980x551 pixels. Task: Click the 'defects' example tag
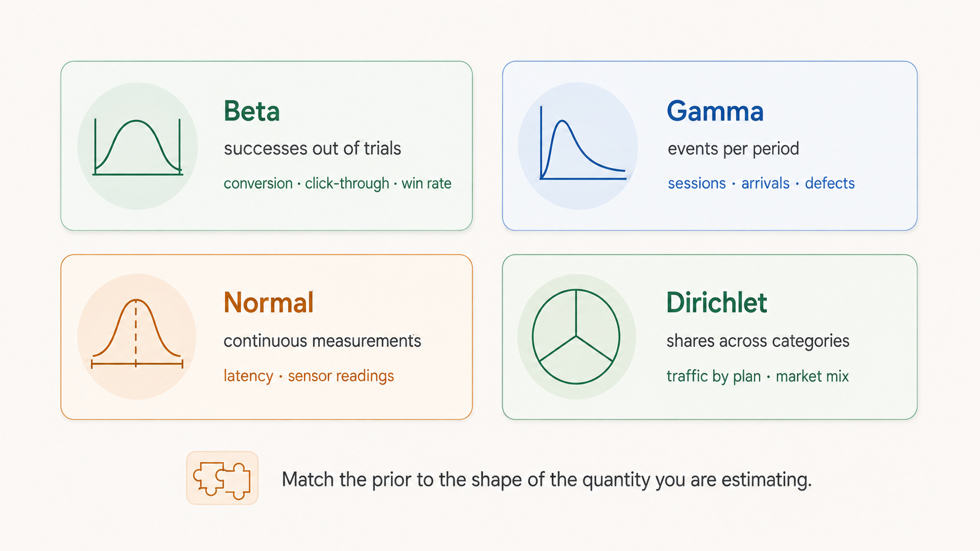point(830,183)
